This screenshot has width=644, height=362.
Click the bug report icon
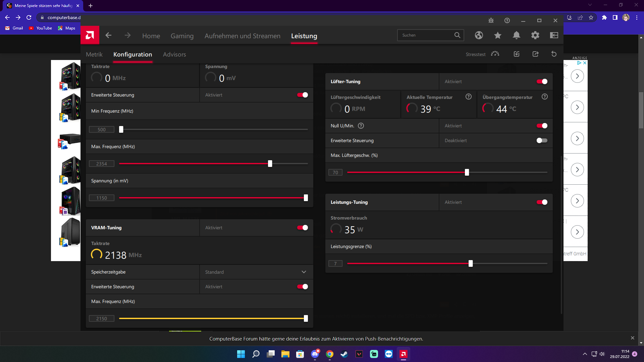[491, 21]
